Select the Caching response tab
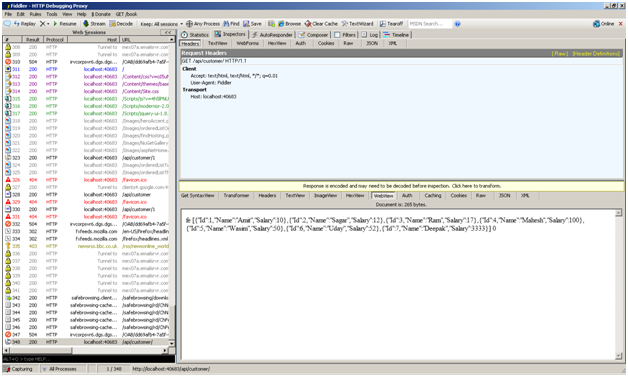The image size is (628, 377). 433,196
